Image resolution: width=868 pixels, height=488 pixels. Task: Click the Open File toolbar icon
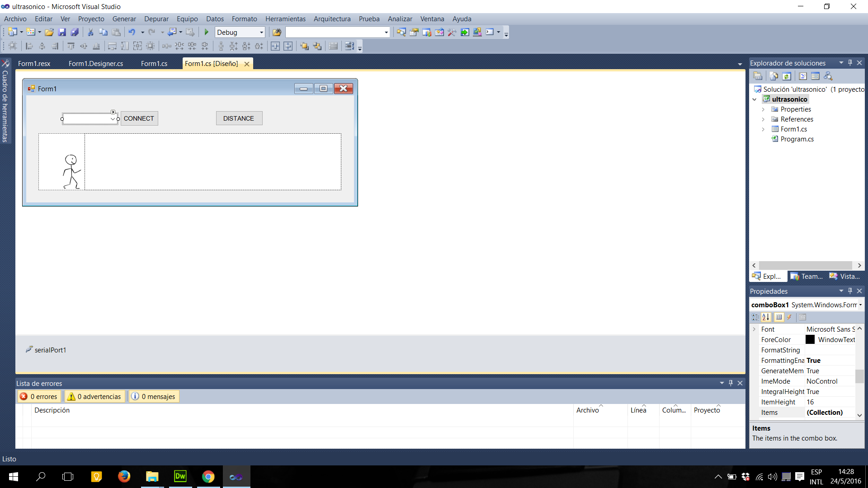pyautogui.click(x=49, y=32)
